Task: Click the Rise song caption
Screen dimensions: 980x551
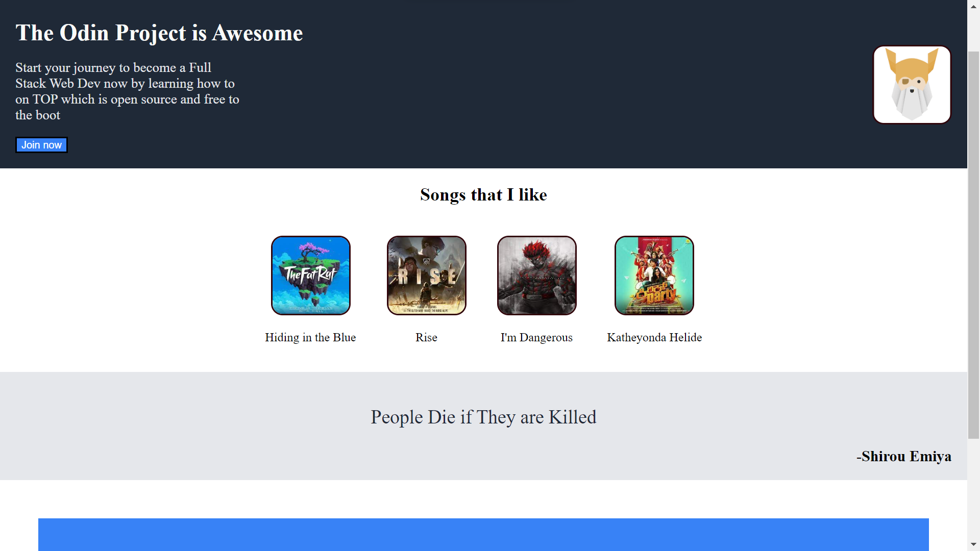Action: pyautogui.click(x=427, y=337)
